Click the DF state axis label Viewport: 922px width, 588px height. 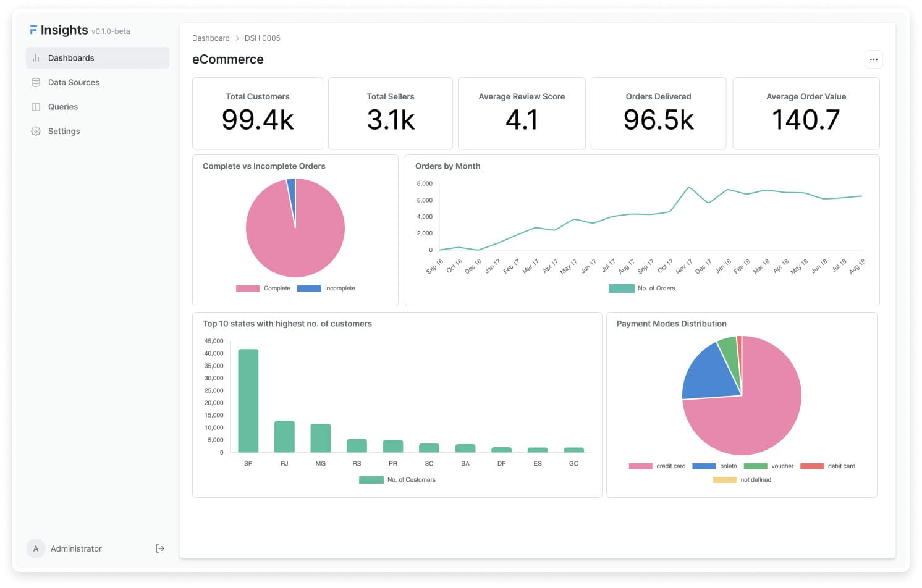pyautogui.click(x=501, y=463)
